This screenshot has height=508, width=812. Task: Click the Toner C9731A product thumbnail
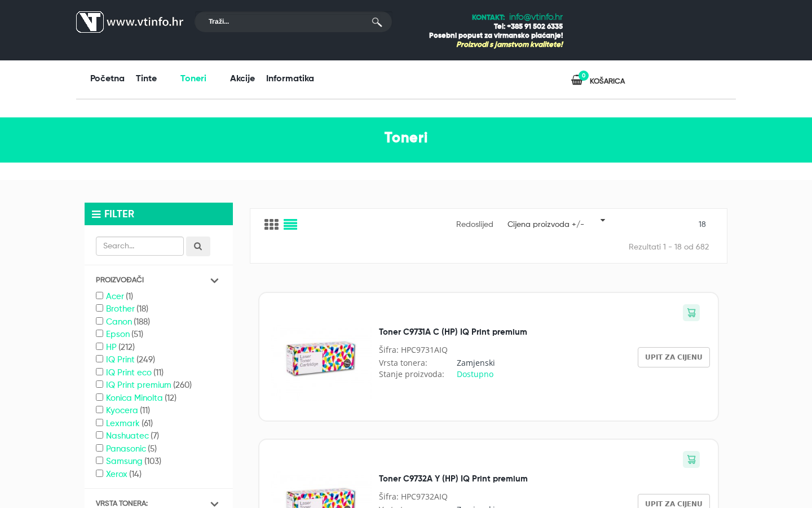click(321, 358)
